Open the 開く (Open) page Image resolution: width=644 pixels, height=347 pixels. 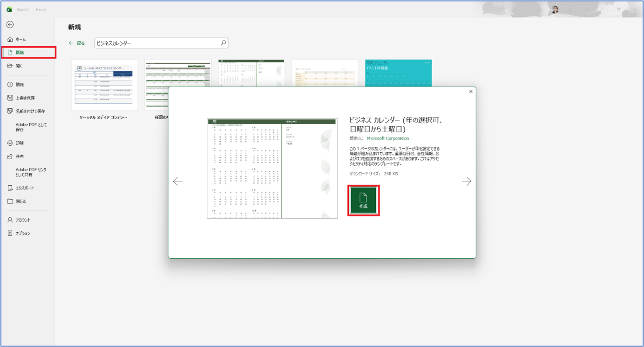pyautogui.click(x=19, y=66)
